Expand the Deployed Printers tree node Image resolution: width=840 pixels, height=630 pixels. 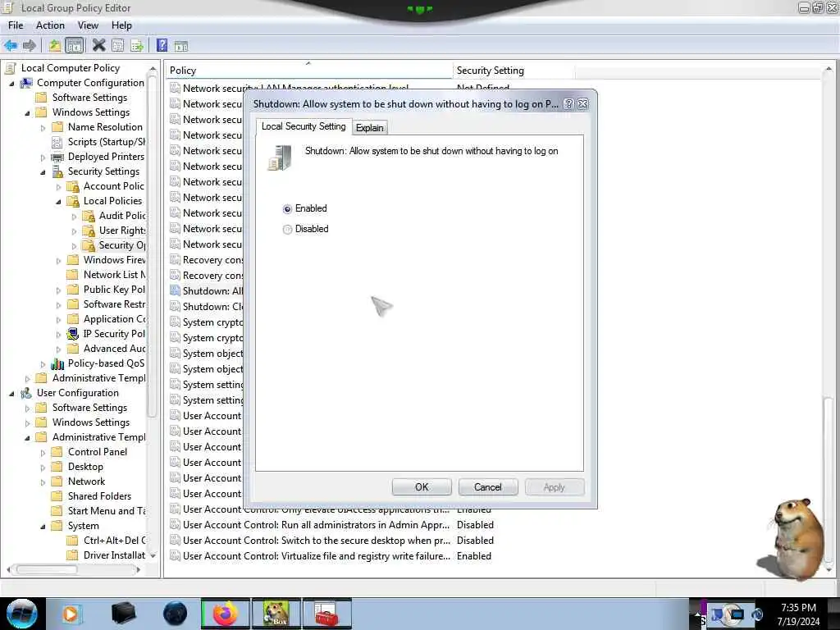tap(43, 157)
